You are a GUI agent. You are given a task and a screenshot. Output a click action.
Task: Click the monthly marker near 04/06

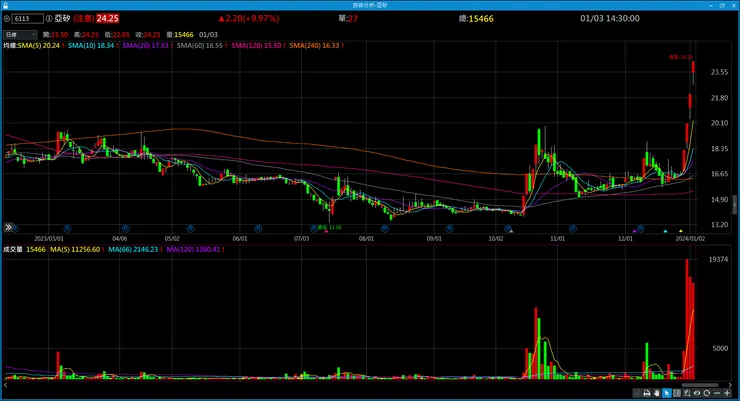125,228
